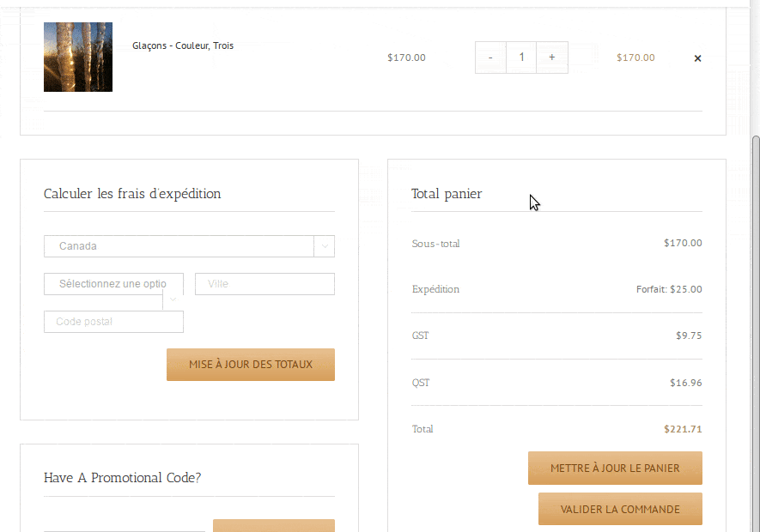Open the Sélectionnez une option province dropdown
Viewport: 760px width, 532px height.
(x=114, y=284)
